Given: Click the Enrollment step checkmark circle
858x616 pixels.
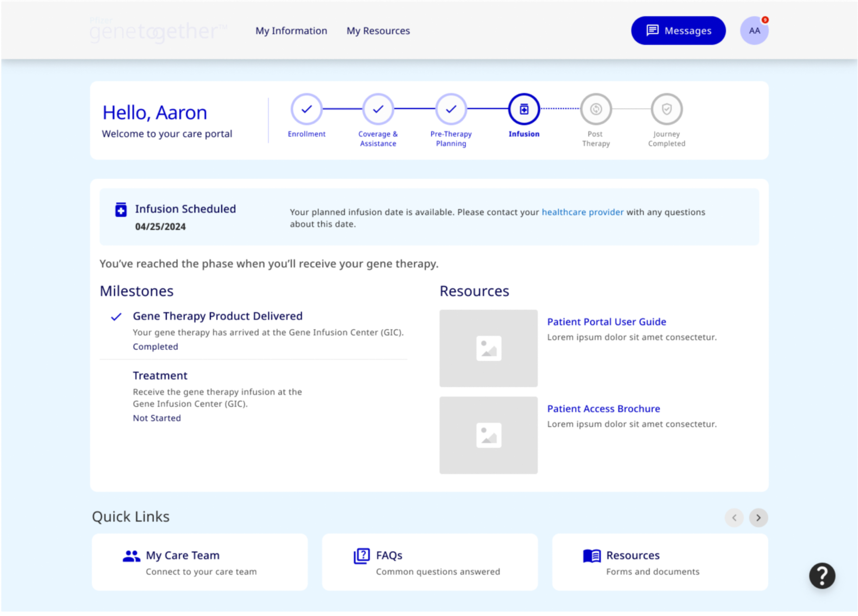Looking at the screenshot, I should coord(306,109).
